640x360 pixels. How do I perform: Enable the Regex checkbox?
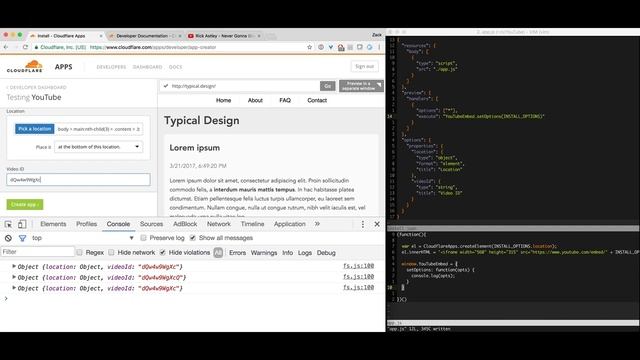(x=79, y=253)
